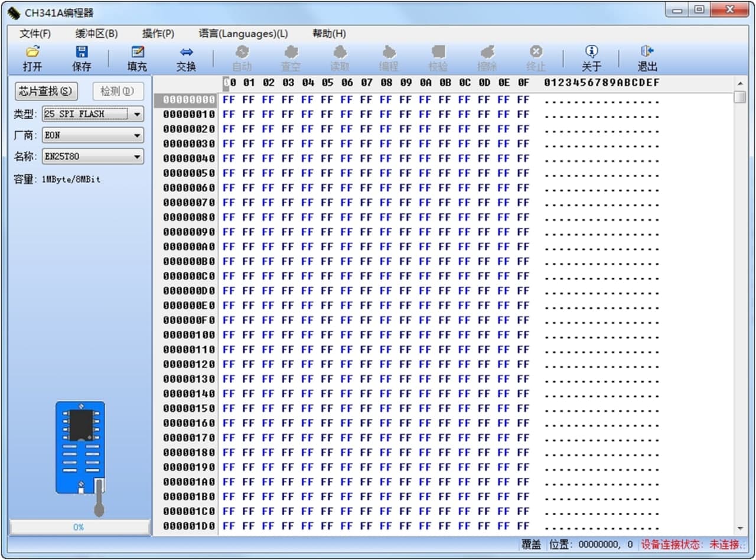Click the 0% progress bar
756x560 pixels.
coord(80,527)
